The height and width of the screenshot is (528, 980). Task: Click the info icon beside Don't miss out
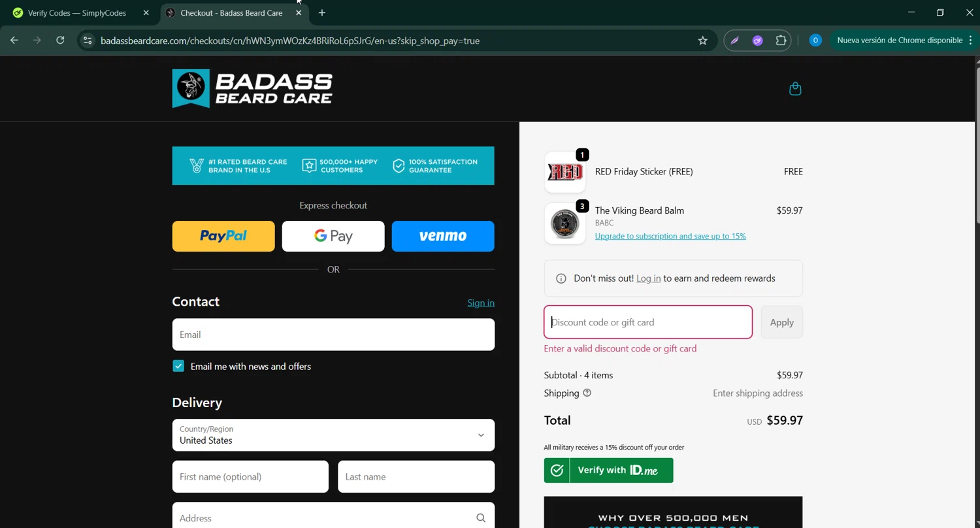pos(561,278)
